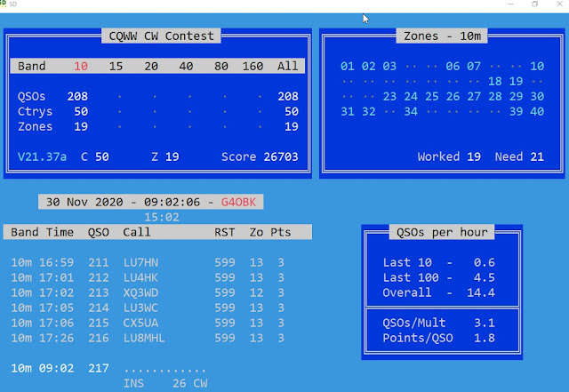569x392 pixels.
Task: Click the 26 CW speed indicator
Action: tap(189, 383)
